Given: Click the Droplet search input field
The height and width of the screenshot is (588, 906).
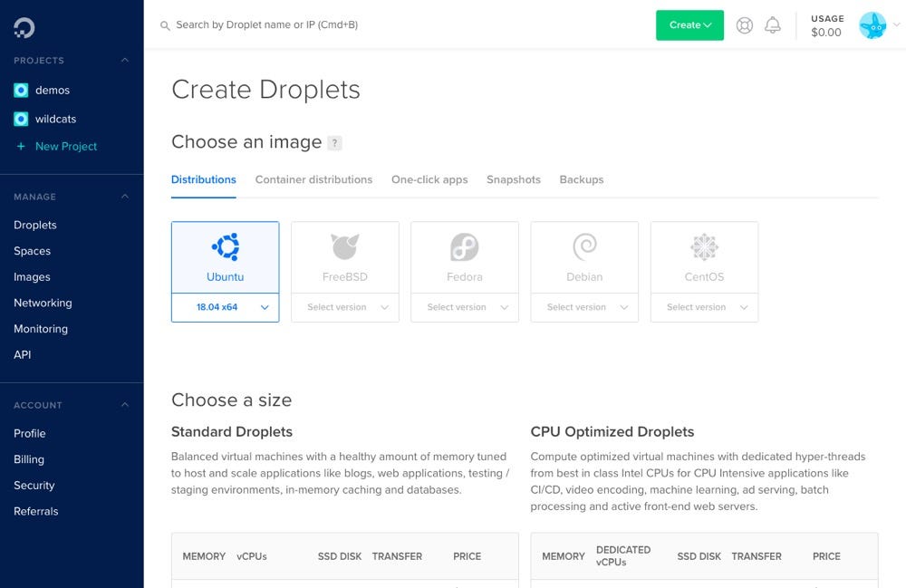Looking at the screenshot, I should click(x=272, y=25).
